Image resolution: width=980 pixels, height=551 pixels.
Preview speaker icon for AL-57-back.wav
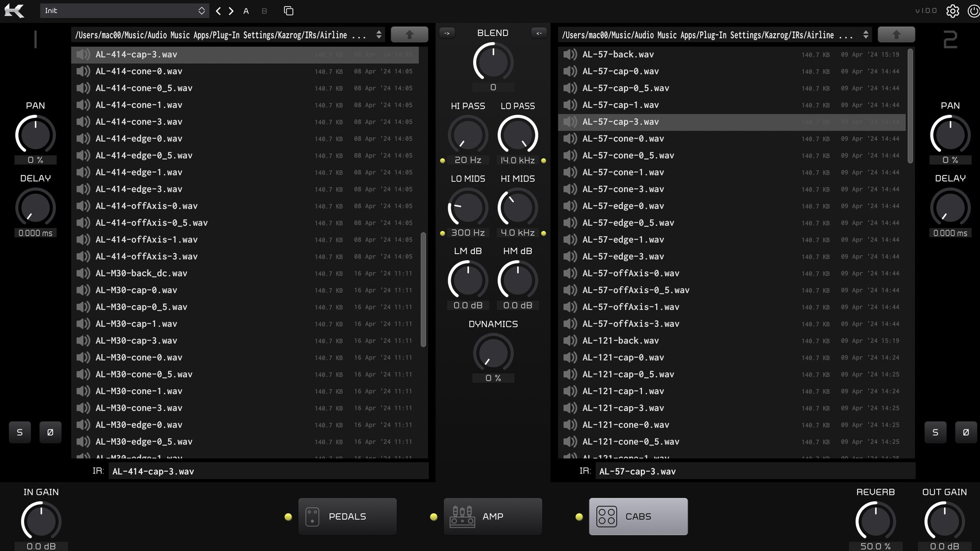point(570,55)
